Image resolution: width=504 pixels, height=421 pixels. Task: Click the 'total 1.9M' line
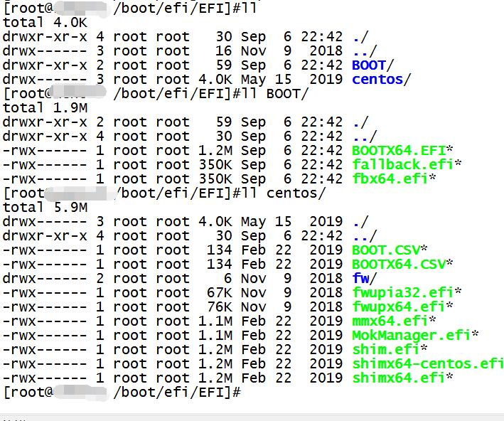point(45,108)
